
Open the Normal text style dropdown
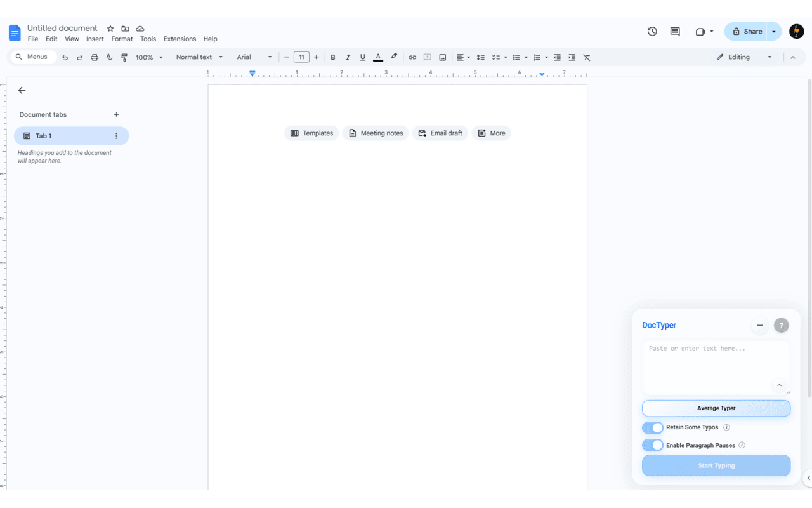(x=199, y=57)
